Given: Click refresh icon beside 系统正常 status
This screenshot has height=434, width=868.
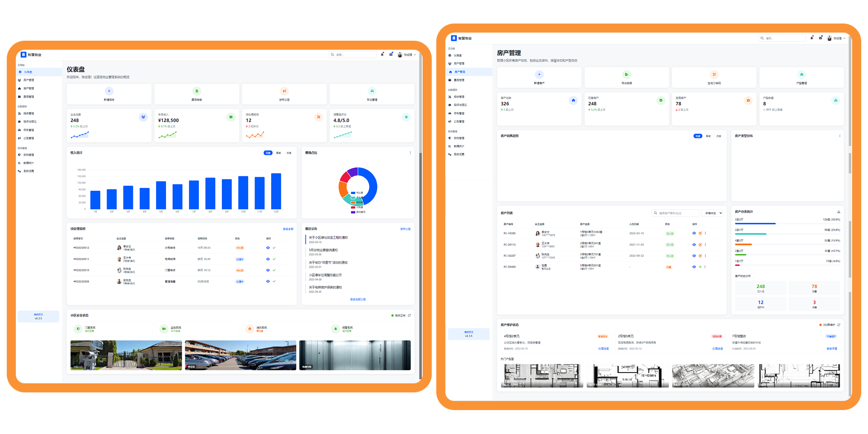Looking at the screenshot, I should [409, 316].
